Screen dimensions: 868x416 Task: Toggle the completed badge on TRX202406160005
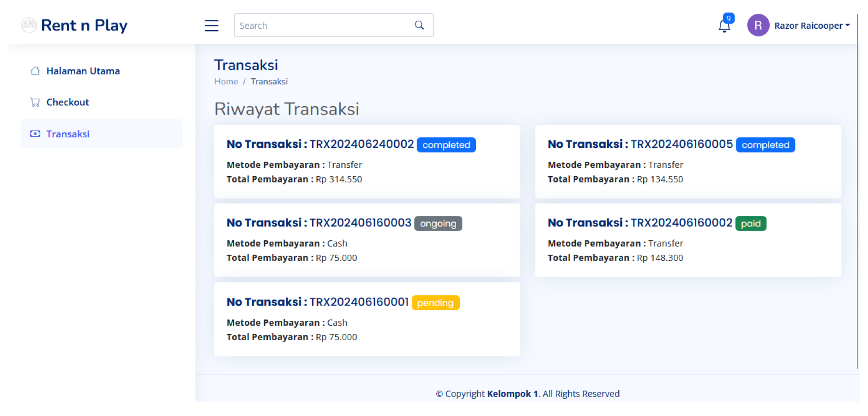click(765, 145)
